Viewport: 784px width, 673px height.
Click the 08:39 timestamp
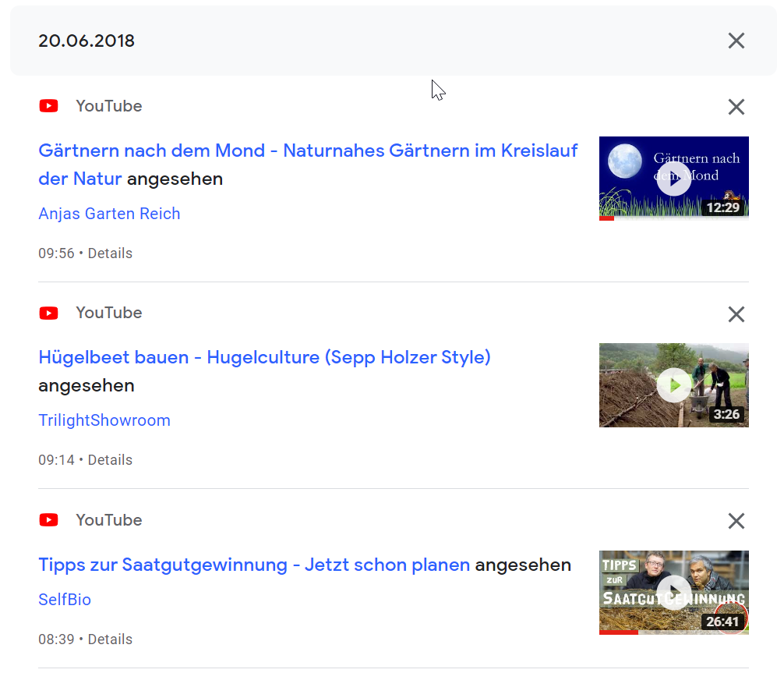[56, 639]
